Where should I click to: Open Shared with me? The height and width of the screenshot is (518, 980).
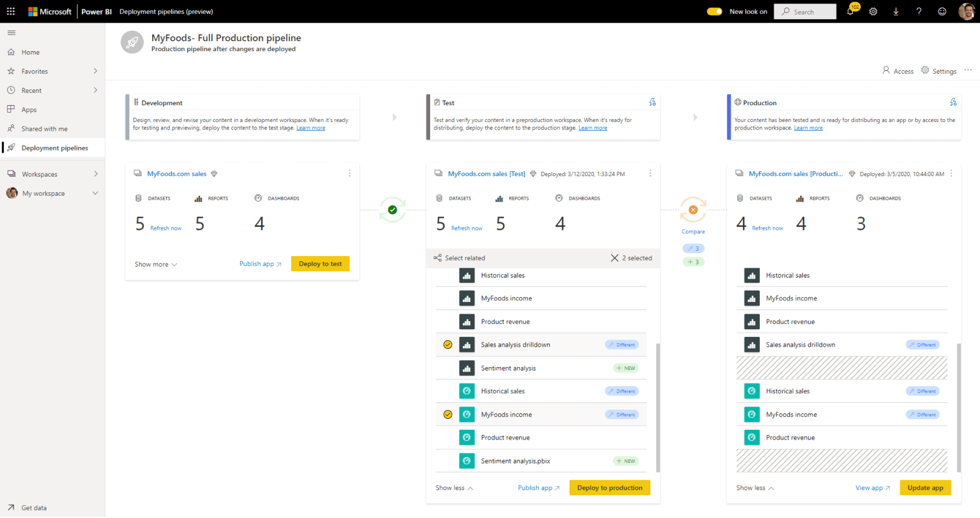point(44,129)
